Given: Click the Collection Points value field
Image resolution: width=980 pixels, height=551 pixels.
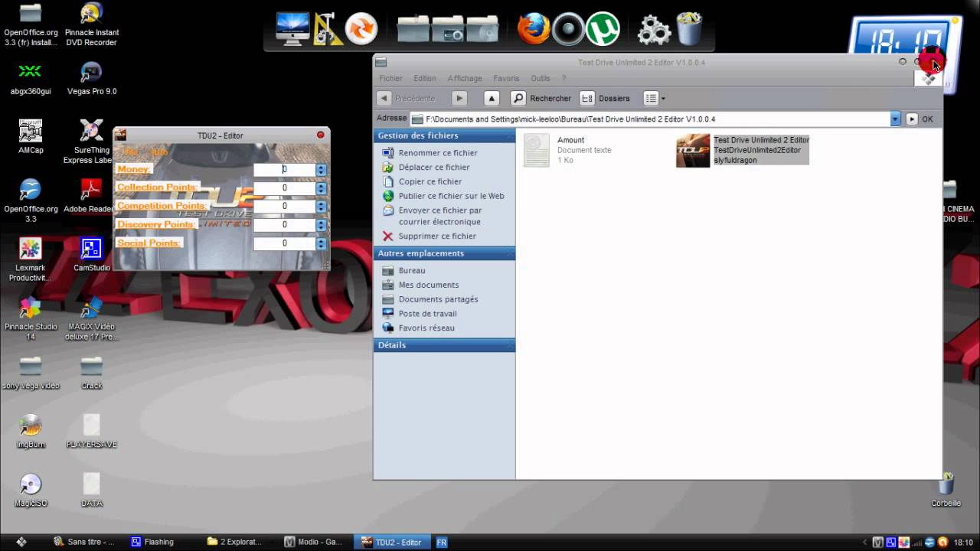Looking at the screenshot, I should point(284,188).
